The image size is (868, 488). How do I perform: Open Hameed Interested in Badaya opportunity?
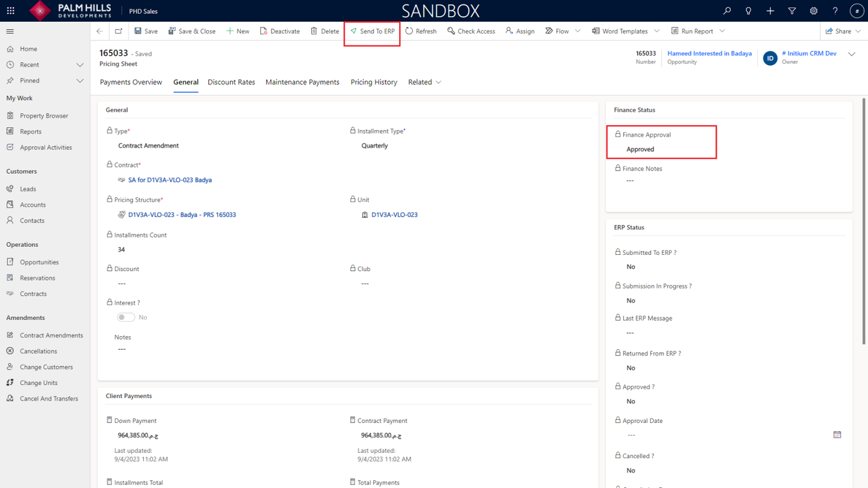click(x=709, y=53)
